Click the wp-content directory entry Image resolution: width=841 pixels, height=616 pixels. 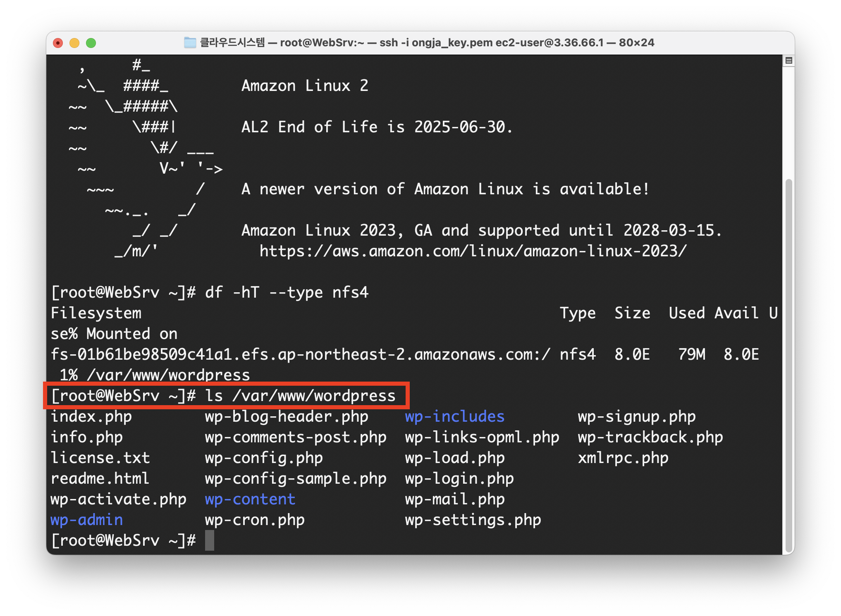coord(250,499)
